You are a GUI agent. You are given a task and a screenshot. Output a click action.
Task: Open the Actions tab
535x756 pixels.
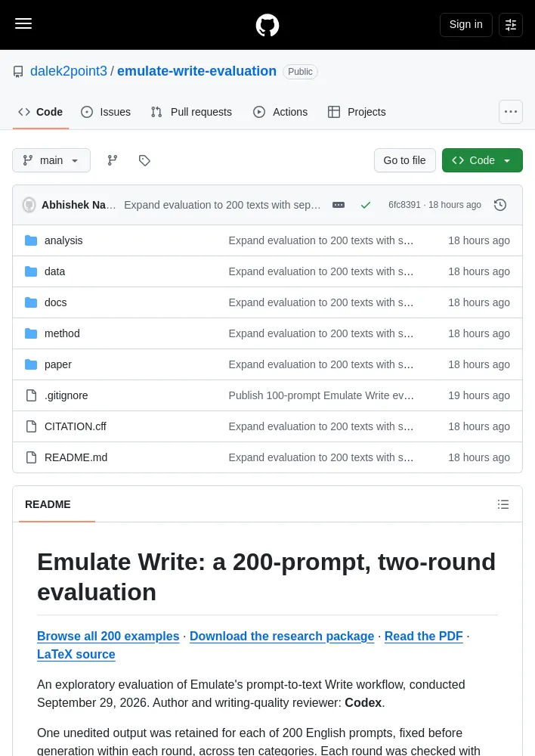tap(280, 112)
